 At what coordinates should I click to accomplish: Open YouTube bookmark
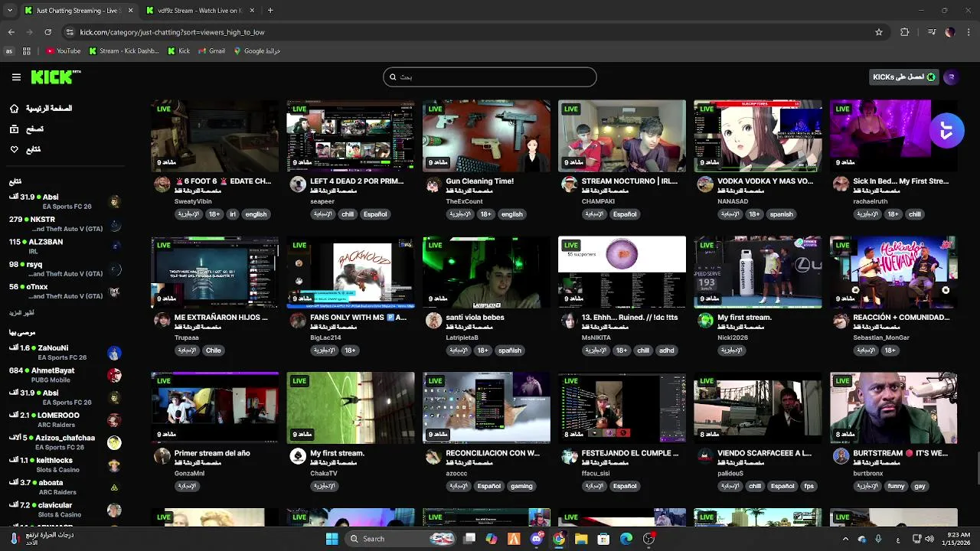point(63,51)
